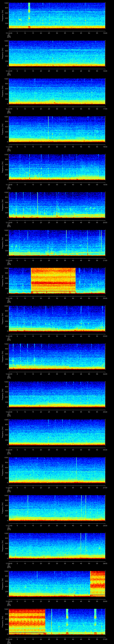This screenshot has width=114, height=644.
Task: Click the '12:24:00' time label
Action: [9, 412]
